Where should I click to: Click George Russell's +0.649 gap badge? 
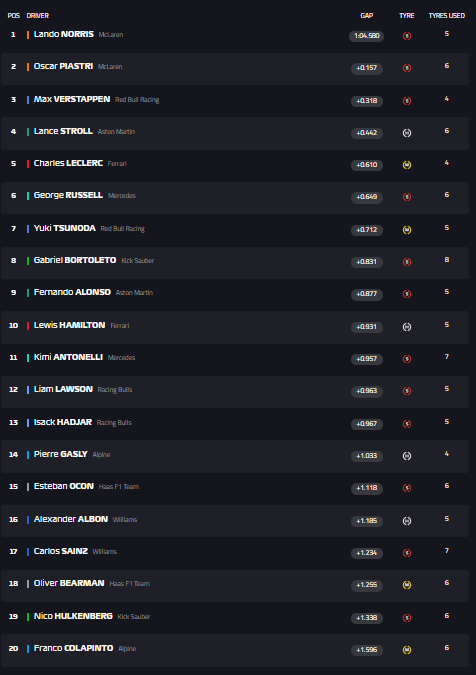click(x=367, y=197)
